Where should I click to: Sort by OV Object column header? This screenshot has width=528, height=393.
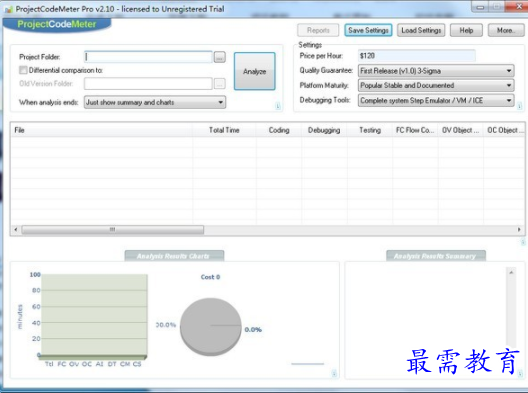[461, 130]
